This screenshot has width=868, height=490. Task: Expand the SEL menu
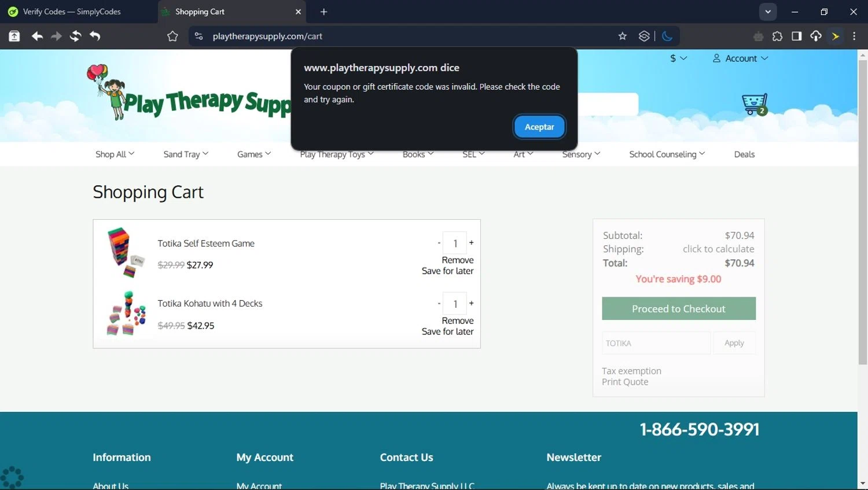coord(473,154)
